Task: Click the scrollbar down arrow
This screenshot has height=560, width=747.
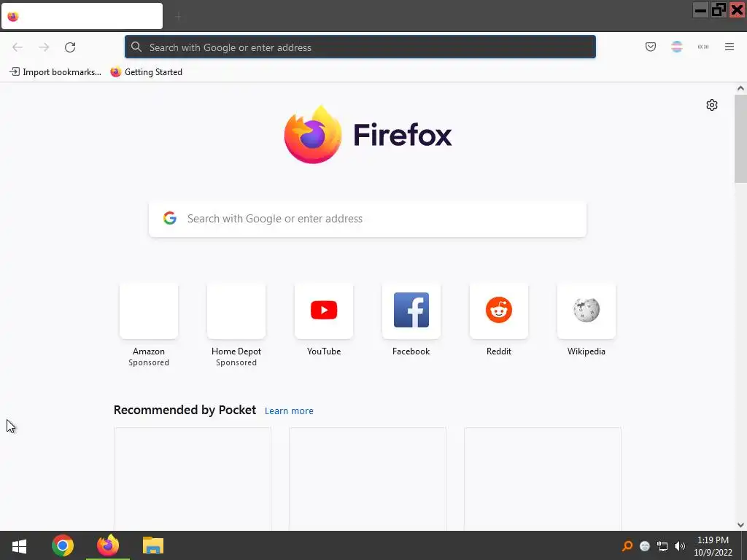Action: [740, 525]
